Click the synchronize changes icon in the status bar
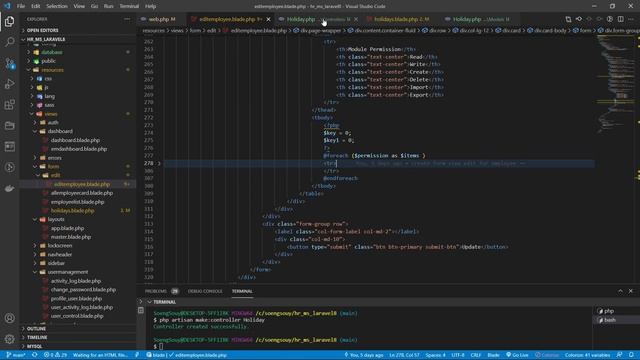This screenshot has height=360, width=640. pos(35,355)
